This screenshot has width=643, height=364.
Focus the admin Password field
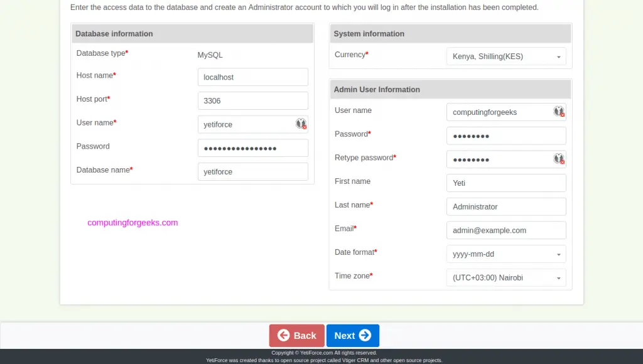click(x=506, y=136)
